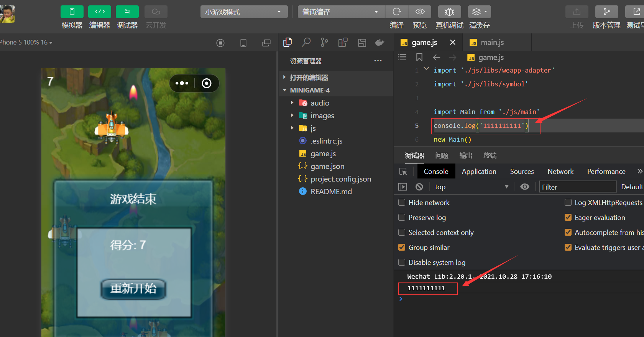This screenshot has height=337, width=644.
Task: Click the layout panel icon beside extensions
Action: [x=362, y=43]
